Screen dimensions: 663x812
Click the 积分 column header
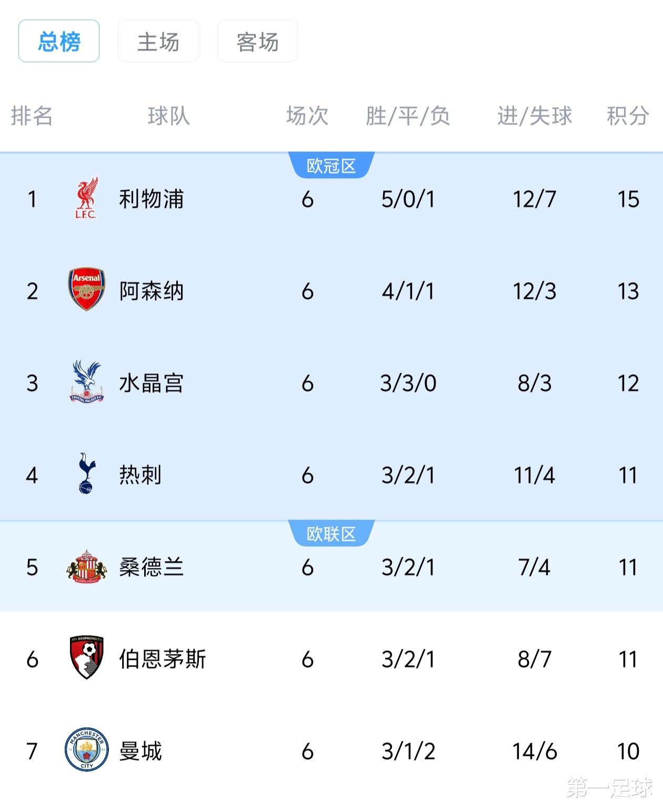tap(628, 116)
